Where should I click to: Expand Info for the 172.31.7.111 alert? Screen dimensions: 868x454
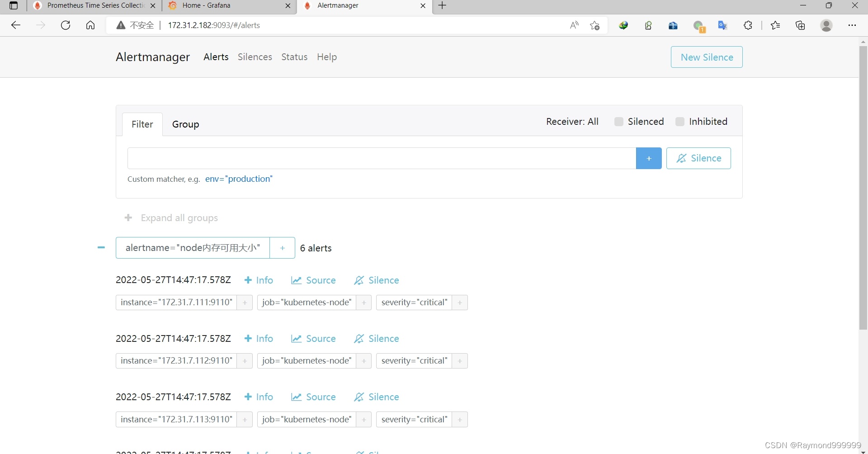tap(259, 280)
